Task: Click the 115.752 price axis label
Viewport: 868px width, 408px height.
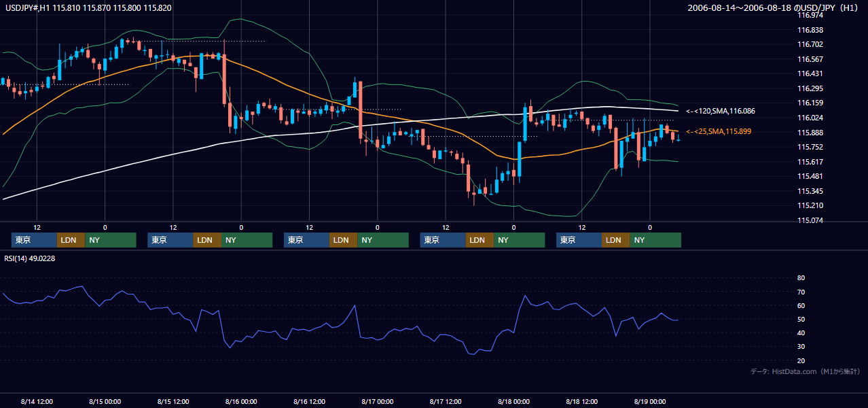Action: coord(810,147)
